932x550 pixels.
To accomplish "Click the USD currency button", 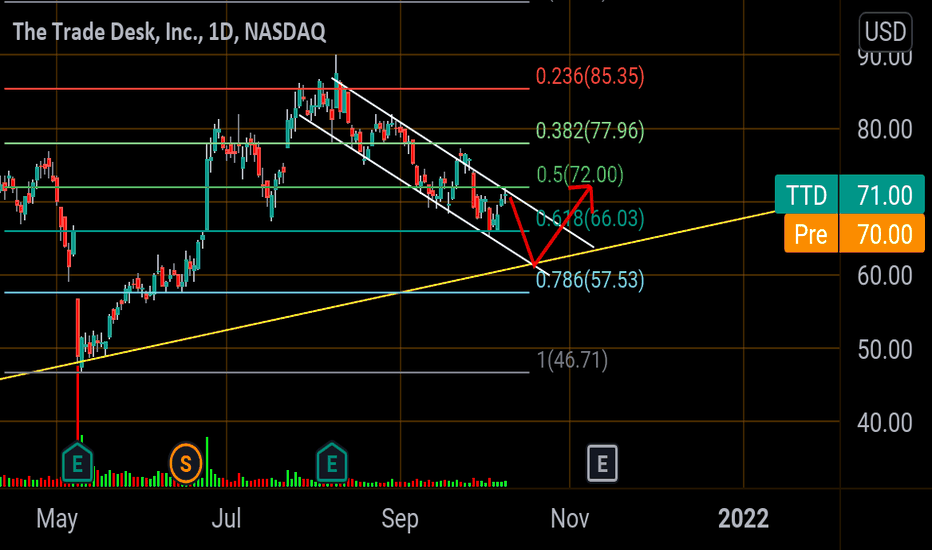I will point(885,32).
